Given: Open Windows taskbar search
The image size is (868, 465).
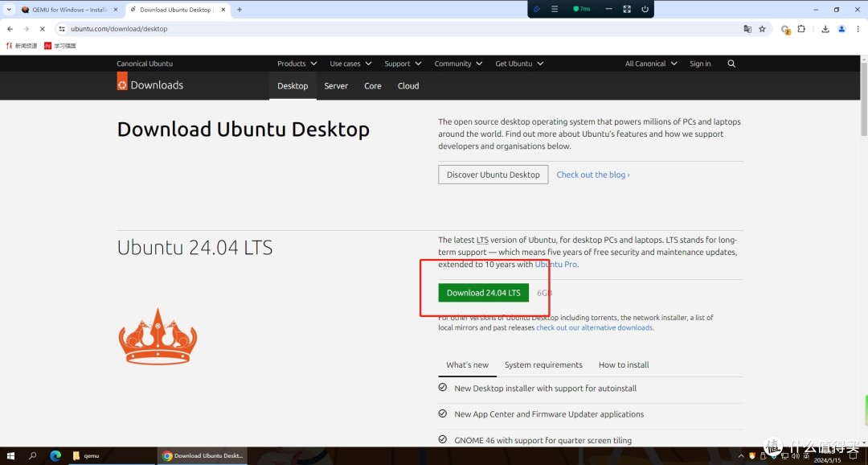Looking at the screenshot, I should [x=33, y=456].
